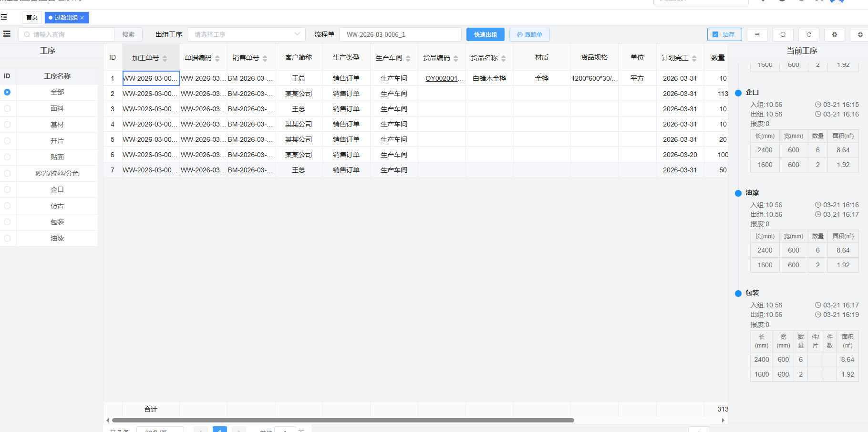The image size is (868, 432).
Task: Close the 过数出组 tab
Action: tap(82, 18)
